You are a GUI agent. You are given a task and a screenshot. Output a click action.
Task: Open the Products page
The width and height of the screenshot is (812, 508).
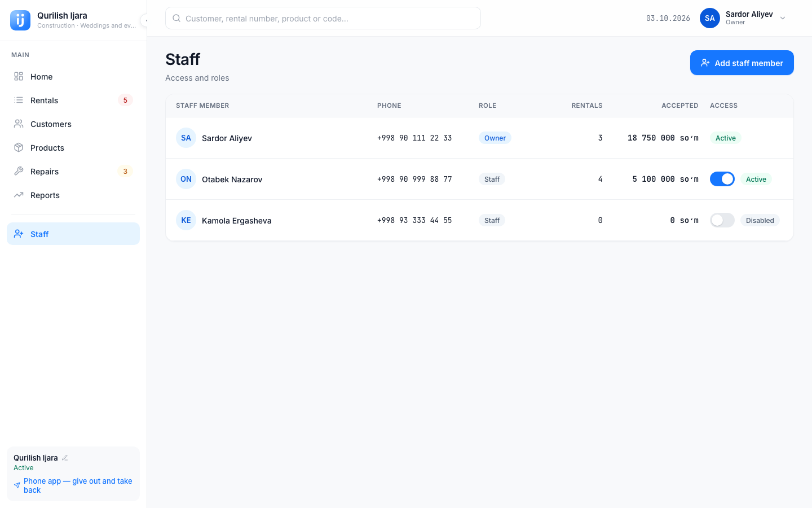click(x=73, y=148)
